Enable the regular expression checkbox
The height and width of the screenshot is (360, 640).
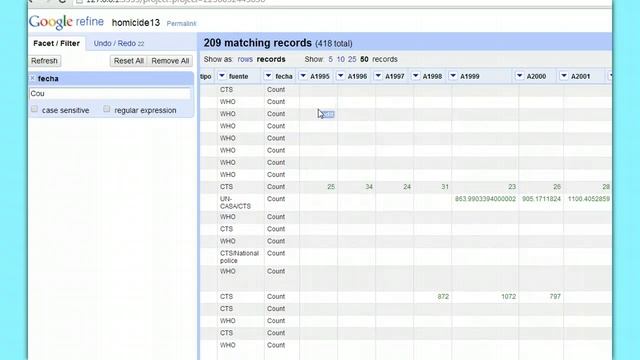click(x=107, y=109)
